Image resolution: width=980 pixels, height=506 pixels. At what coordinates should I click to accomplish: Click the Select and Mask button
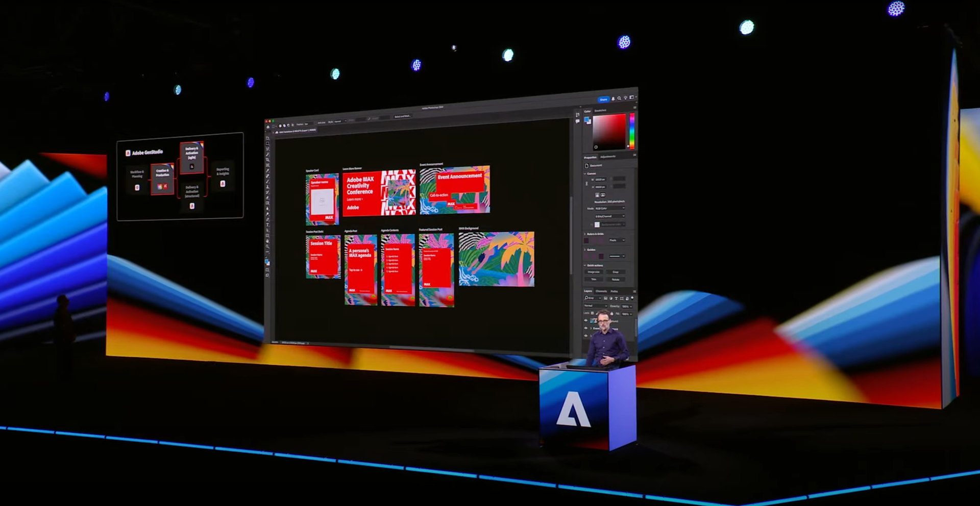coord(403,116)
